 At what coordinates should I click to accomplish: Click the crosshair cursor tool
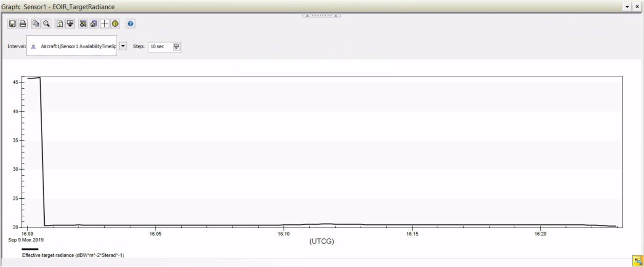coord(104,24)
